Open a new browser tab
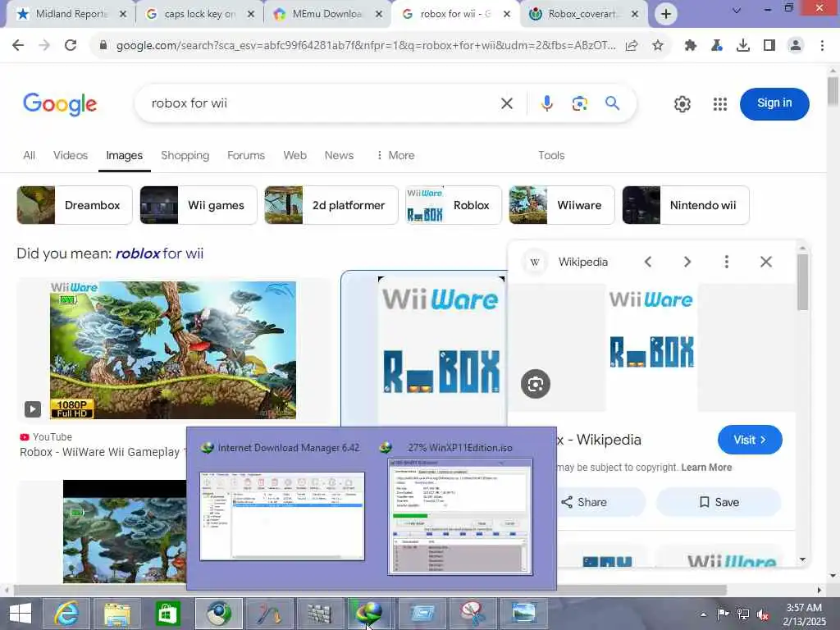 click(666, 14)
